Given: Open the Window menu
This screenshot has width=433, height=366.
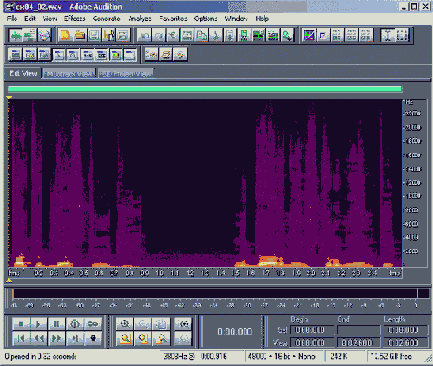Looking at the screenshot, I should click(x=236, y=19).
